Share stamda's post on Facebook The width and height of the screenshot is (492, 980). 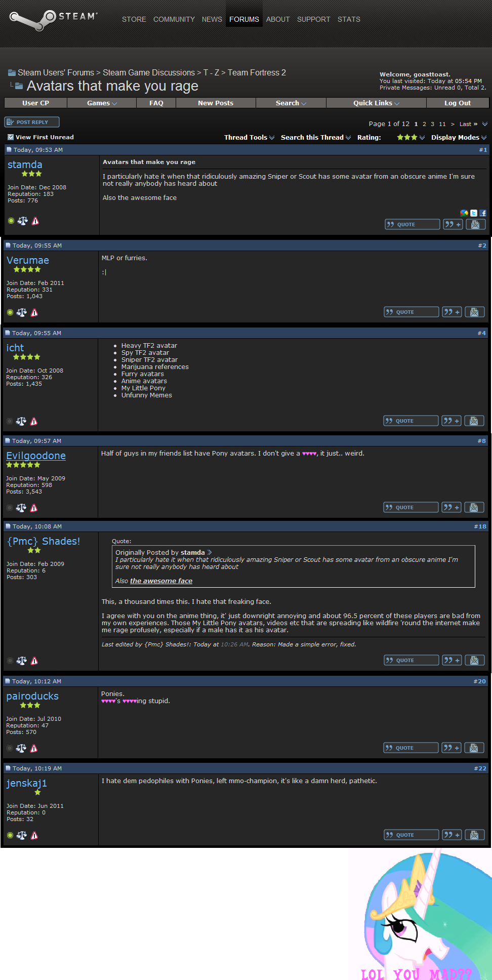pos(483,213)
